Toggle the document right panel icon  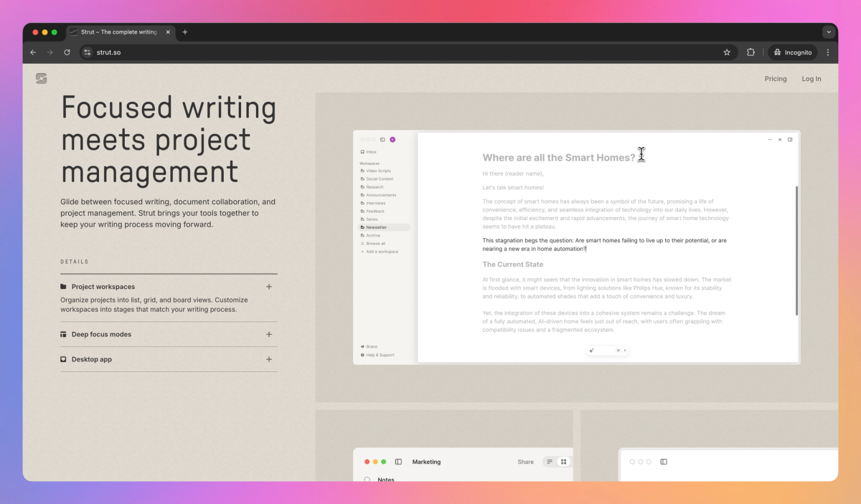click(790, 140)
